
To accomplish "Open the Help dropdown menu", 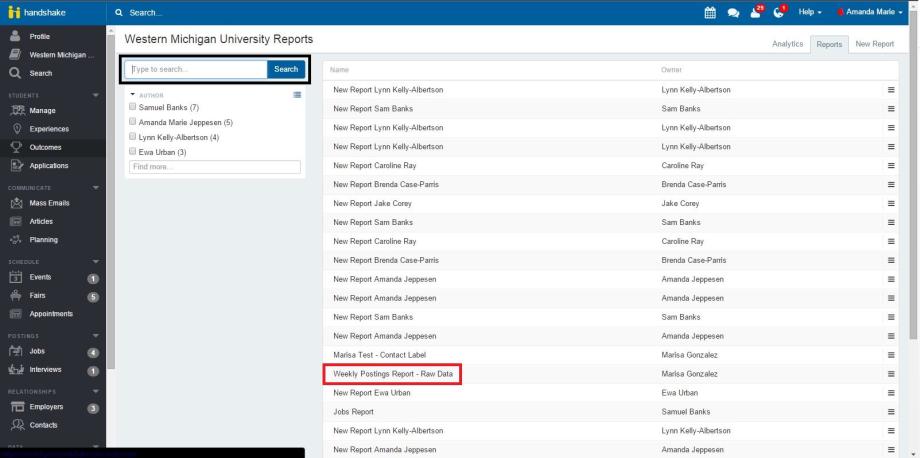I will (x=810, y=12).
